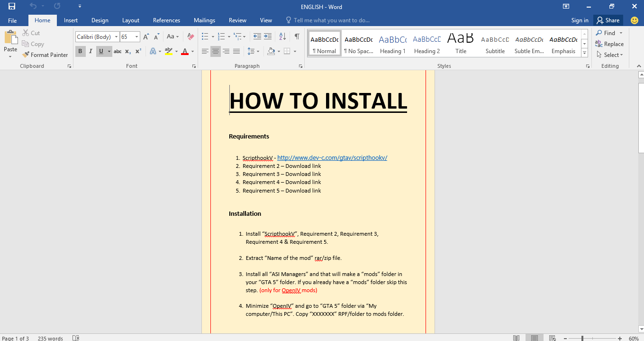Click the Tell me what you want search box
The height and width of the screenshot is (341, 644).
click(x=331, y=20)
